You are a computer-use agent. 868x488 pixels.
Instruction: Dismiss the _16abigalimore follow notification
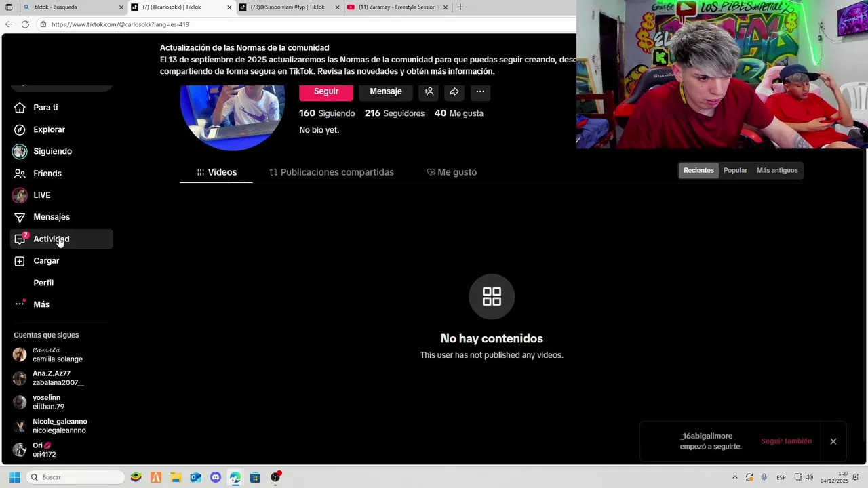tap(833, 441)
